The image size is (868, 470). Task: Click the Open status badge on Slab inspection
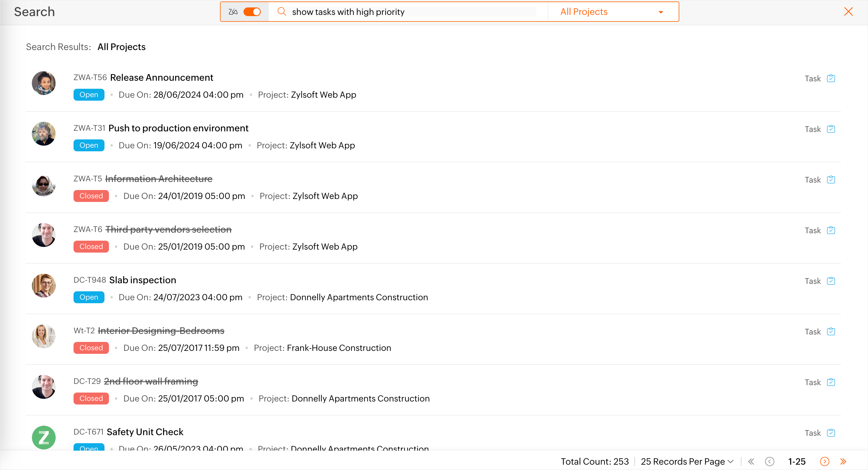click(x=89, y=297)
